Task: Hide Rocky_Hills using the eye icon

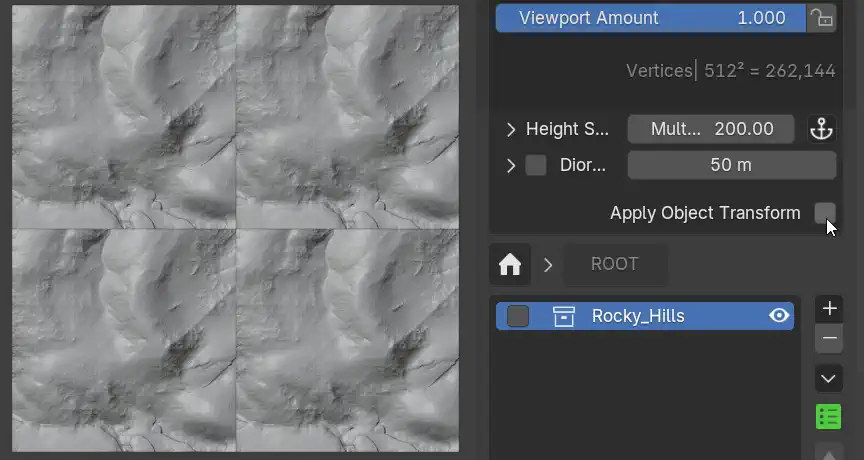Action: tap(779, 316)
